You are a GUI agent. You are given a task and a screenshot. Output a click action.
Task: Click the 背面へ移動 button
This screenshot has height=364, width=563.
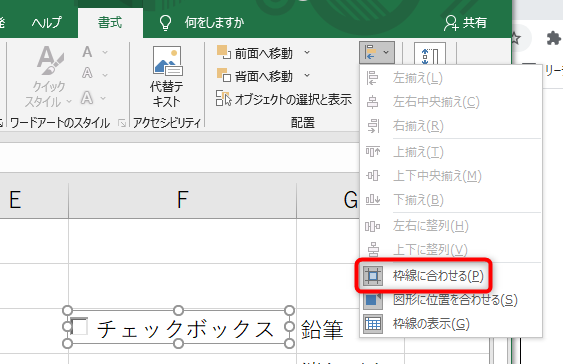[x=255, y=76]
